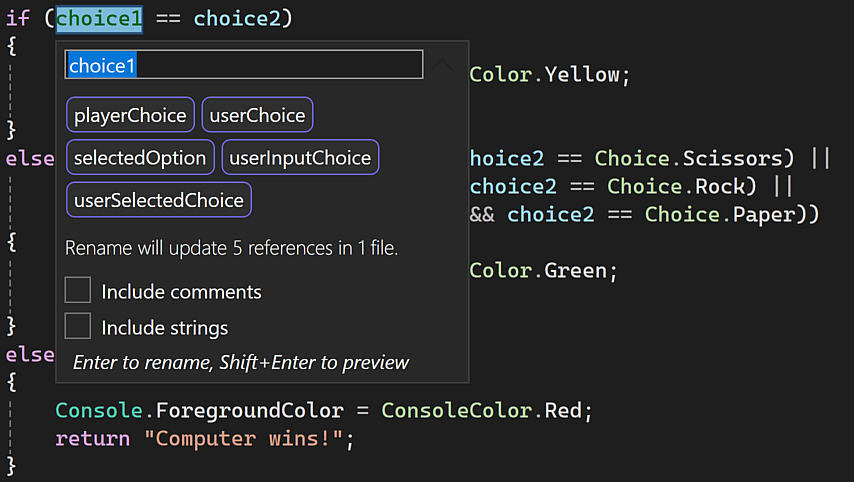Pick the playerChoice rename suggestion
The height and width of the screenshot is (482, 854).
(130, 115)
